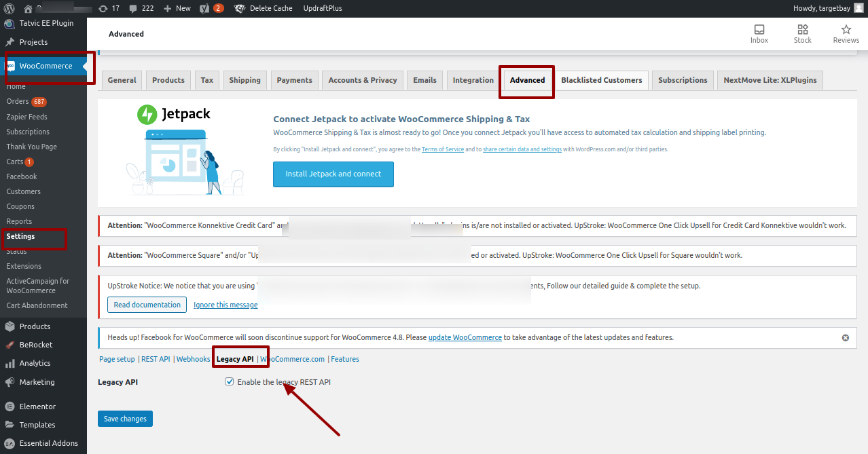Click the WooCommerce sidebar menu icon
Viewport: 868px width, 454px height.
[x=11, y=66]
